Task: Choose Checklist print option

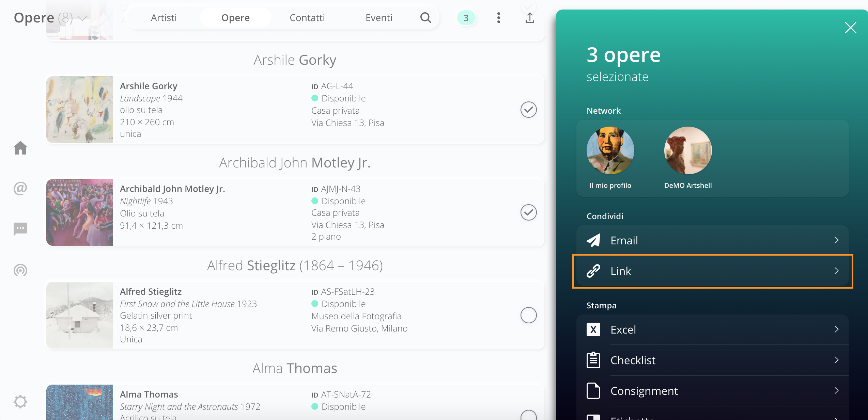Action: pos(713,360)
